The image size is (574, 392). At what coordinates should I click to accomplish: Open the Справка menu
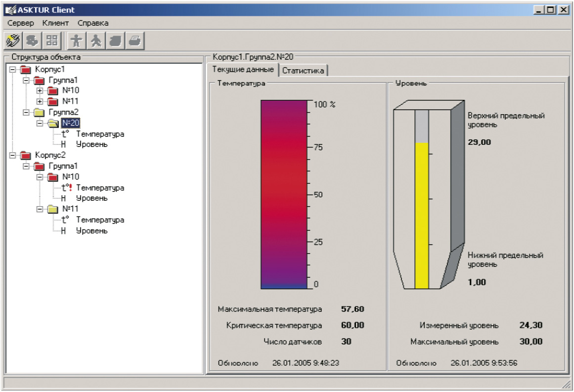[x=93, y=23]
